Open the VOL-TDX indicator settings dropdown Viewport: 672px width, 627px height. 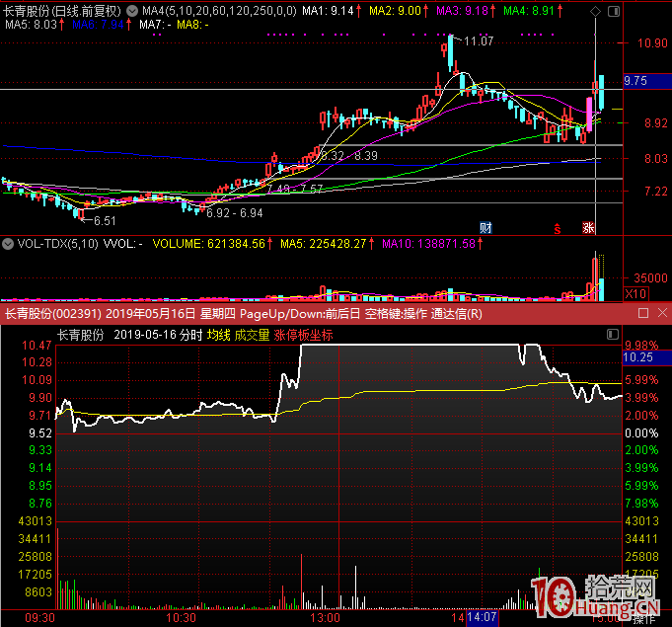click(x=7, y=244)
